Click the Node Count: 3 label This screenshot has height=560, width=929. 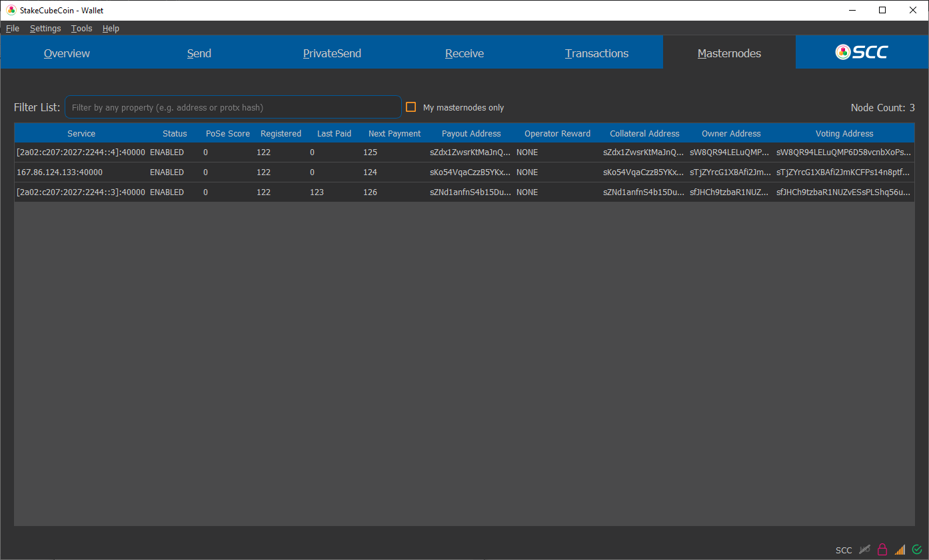[882, 107]
